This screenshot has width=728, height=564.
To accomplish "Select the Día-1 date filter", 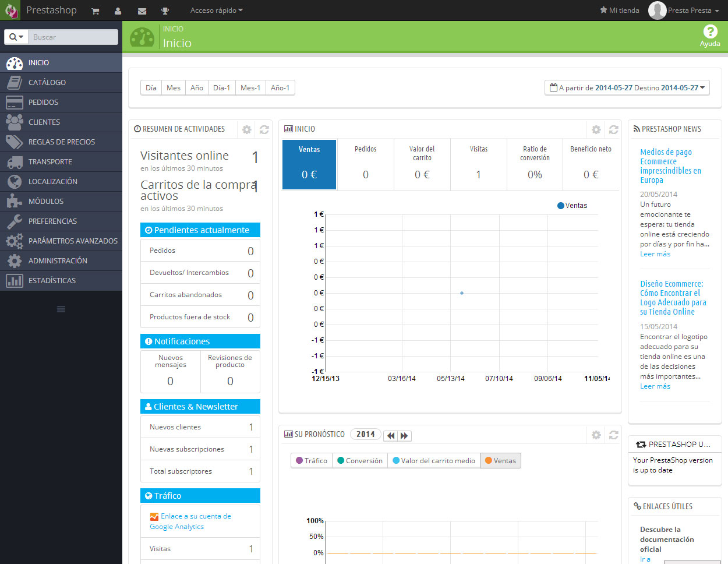I will coord(222,88).
